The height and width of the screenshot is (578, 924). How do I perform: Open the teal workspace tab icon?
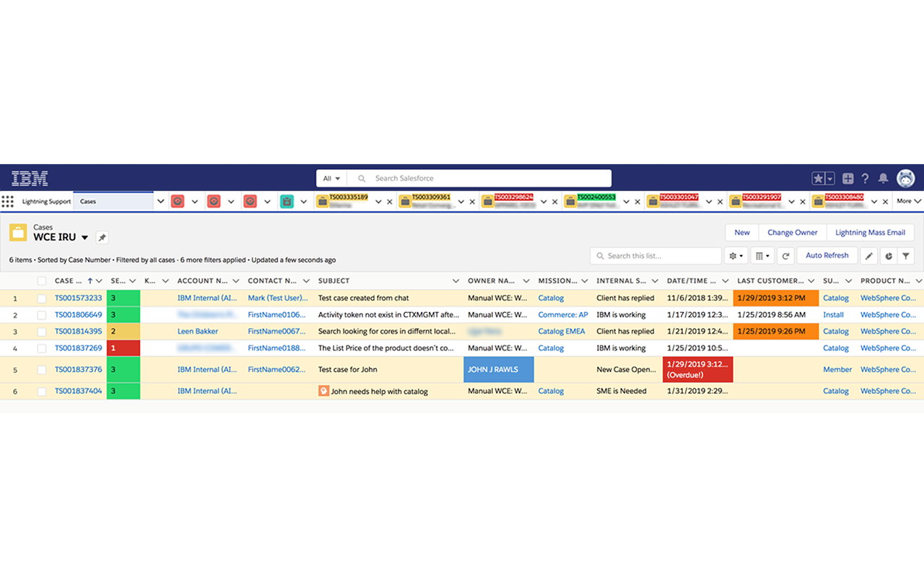click(x=287, y=202)
